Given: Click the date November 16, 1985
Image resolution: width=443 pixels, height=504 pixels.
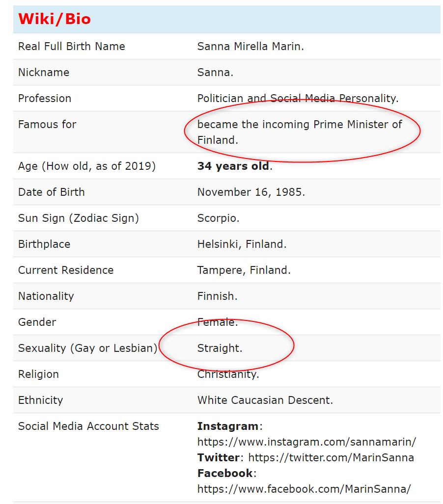Looking at the screenshot, I should click(251, 192).
